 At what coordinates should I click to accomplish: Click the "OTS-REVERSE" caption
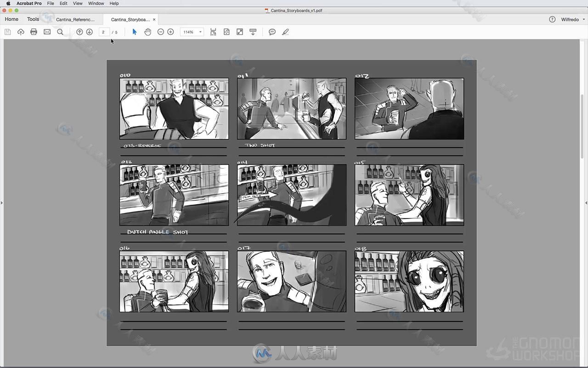coord(142,146)
